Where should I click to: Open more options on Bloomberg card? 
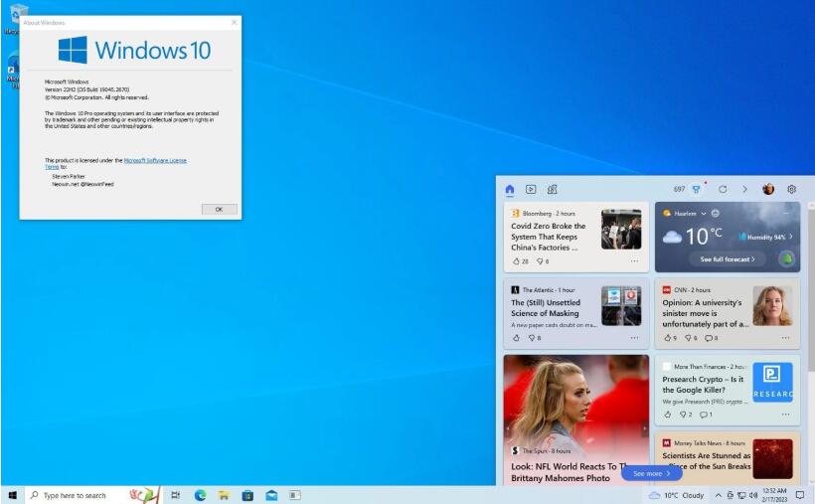pyautogui.click(x=634, y=261)
